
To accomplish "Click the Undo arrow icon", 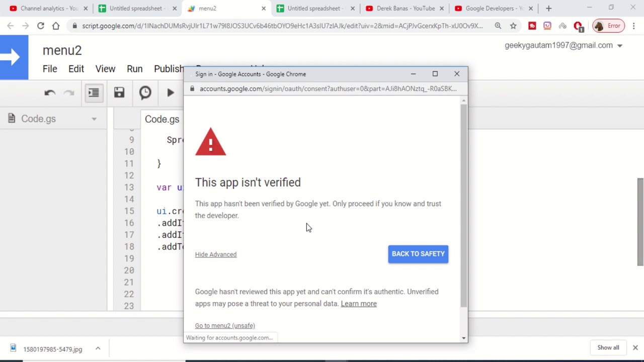I will (x=49, y=93).
